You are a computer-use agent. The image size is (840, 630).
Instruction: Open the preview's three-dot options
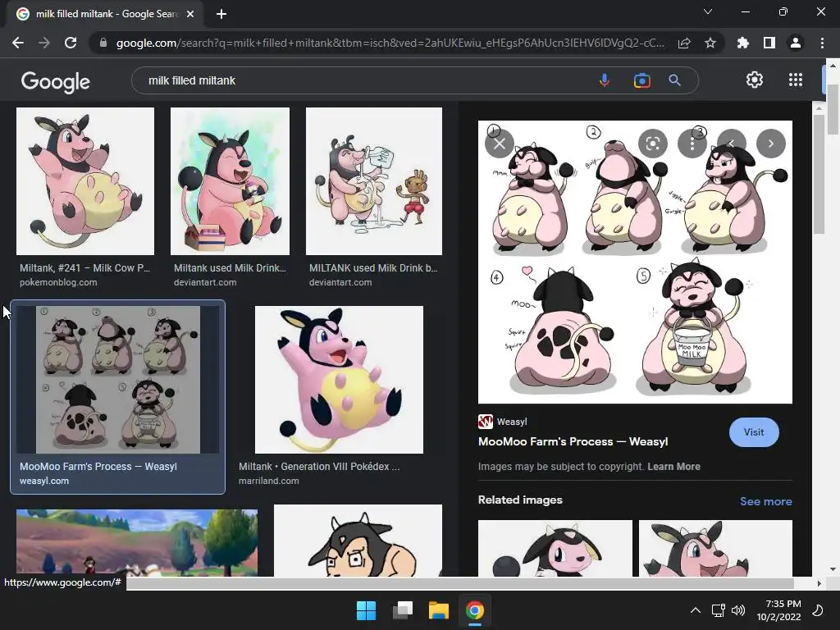coord(692,144)
